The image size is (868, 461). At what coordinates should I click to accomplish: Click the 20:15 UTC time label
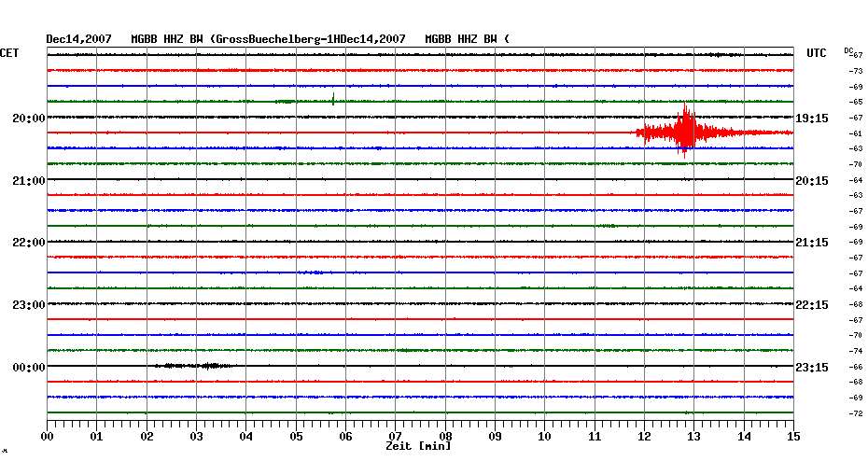point(812,181)
